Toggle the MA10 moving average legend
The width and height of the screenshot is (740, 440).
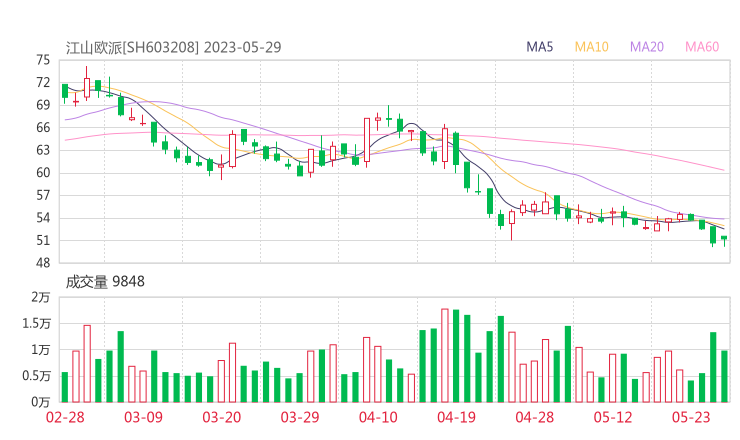coord(592,47)
